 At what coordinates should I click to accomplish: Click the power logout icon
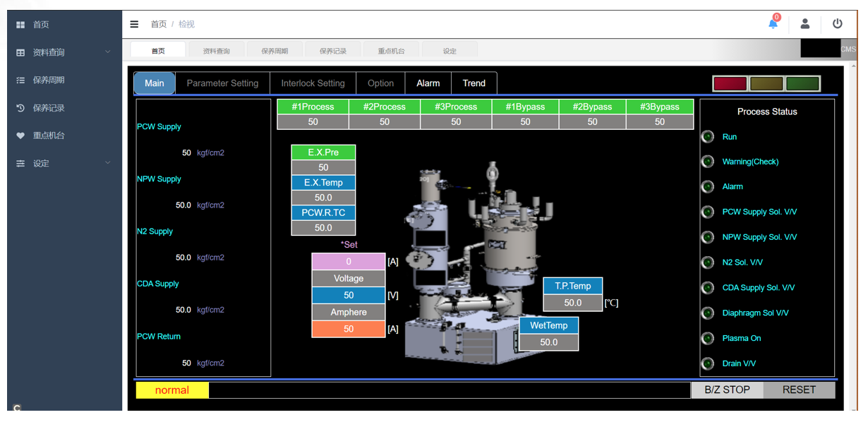837,24
